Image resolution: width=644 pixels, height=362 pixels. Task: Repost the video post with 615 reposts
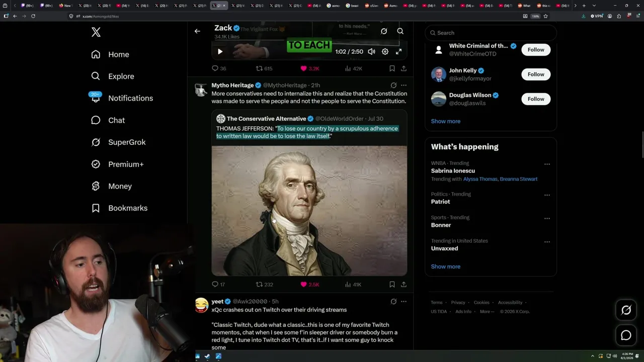264,68
